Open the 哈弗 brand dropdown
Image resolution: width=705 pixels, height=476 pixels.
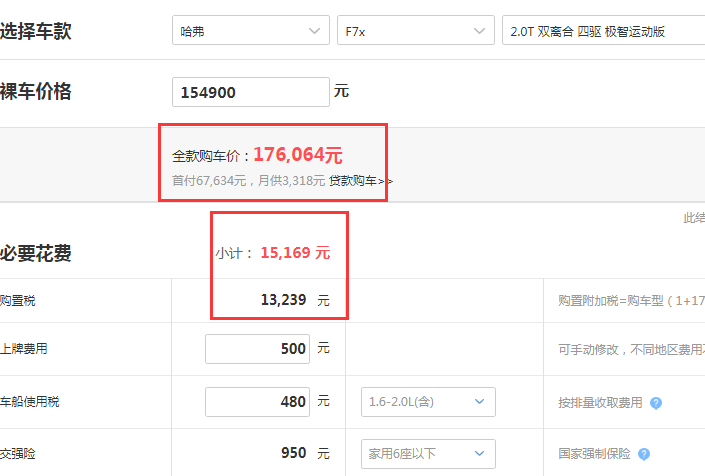251,31
